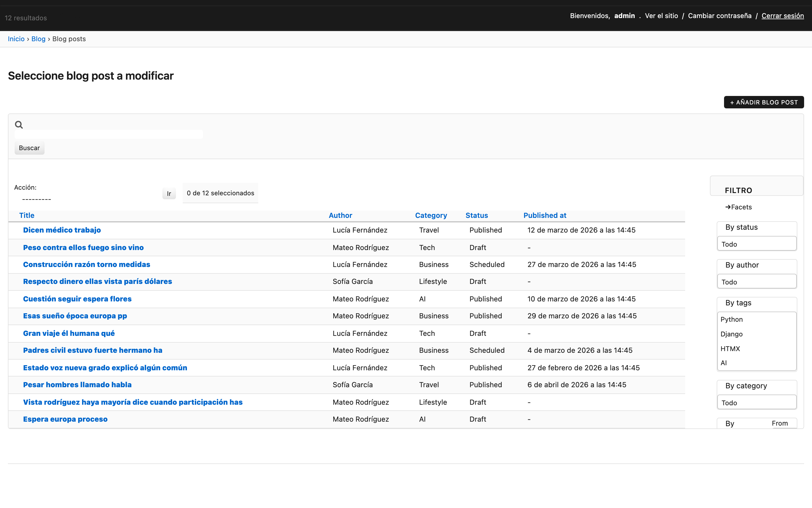Open post 'Vista rodríguez haya mayoría dice cuando participación has'
The height and width of the screenshot is (508, 812).
tap(133, 402)
